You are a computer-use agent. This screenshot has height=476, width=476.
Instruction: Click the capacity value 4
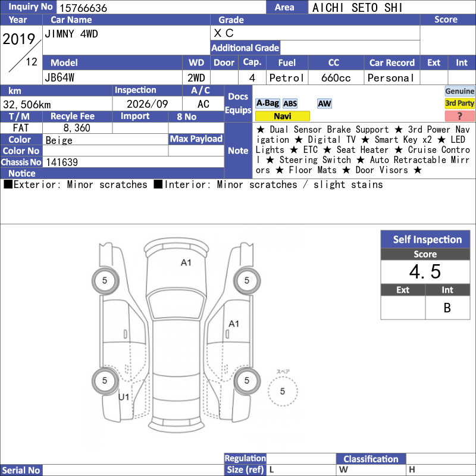click(x=252, y=78)
